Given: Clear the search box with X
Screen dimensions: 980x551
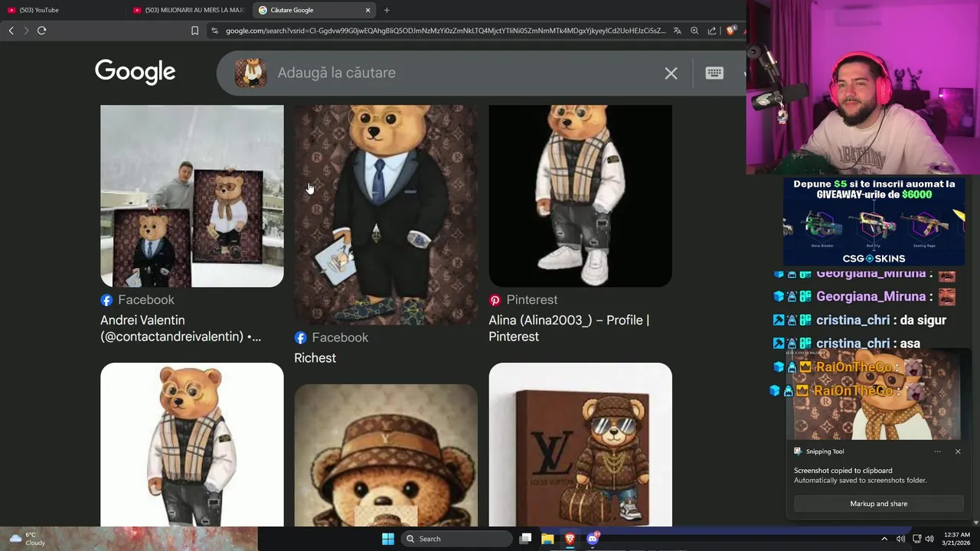Looking at the screenshot, I should [671, 73].
